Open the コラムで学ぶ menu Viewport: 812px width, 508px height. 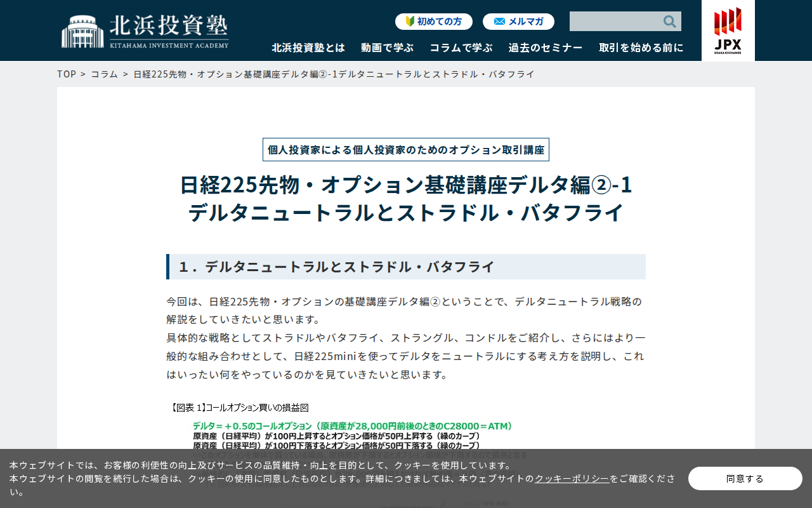point(461,48)
